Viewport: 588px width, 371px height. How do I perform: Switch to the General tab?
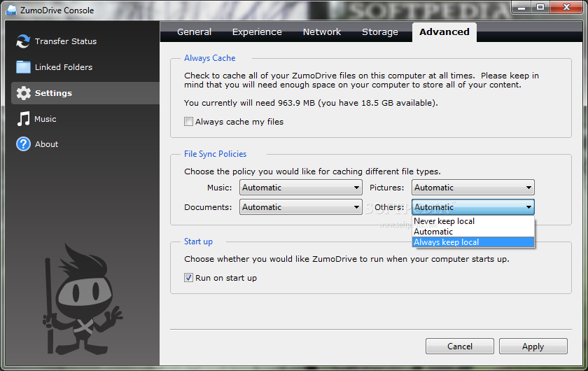pyautogui.click(x=195, y=32)
